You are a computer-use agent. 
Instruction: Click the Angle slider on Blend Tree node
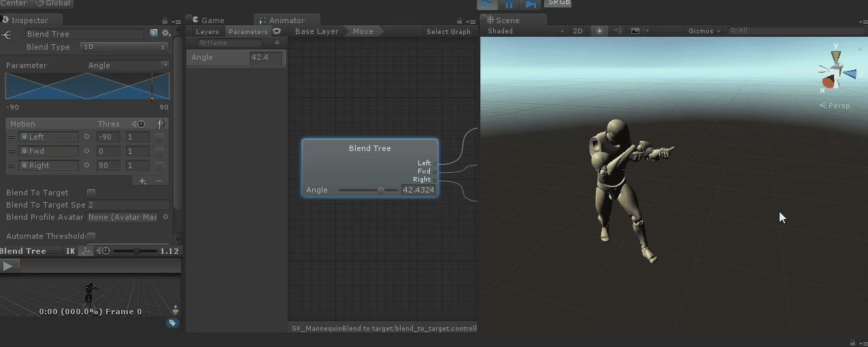(368, 190)
